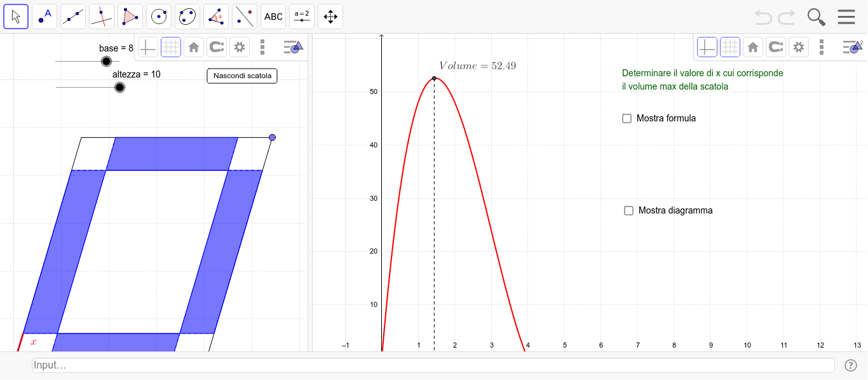Select the Polygon tool
Viewport: 868px width, 380px height.
pos(130,17)
